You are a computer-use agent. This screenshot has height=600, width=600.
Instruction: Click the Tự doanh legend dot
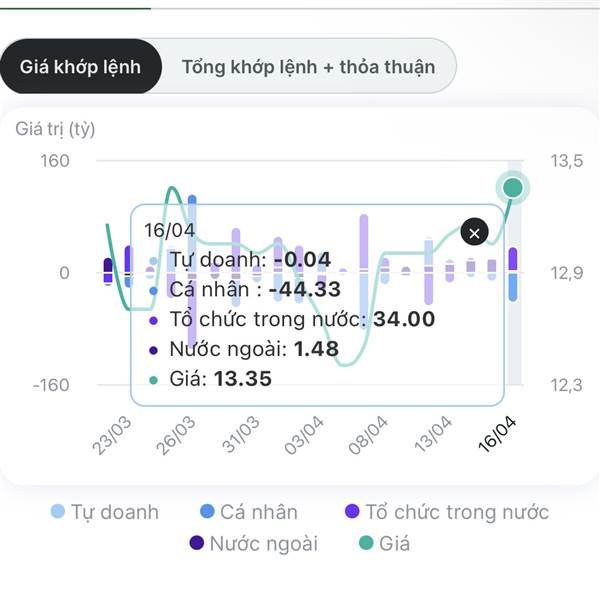point(59,512)
